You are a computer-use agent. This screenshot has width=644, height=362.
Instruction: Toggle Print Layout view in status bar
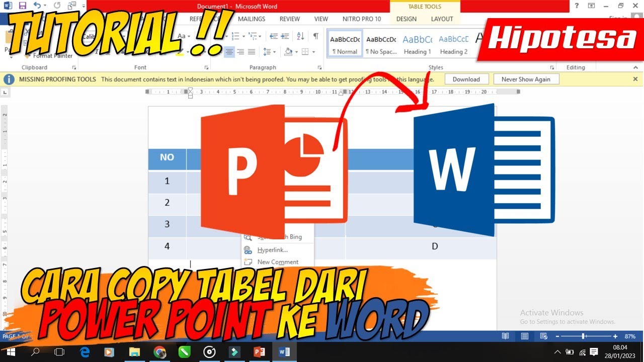tap(524, 336)
